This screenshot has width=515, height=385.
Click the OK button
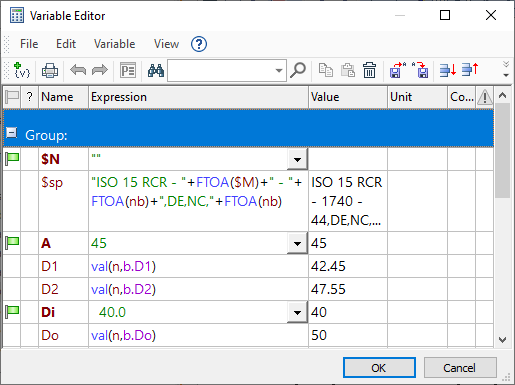pos(379,368)
